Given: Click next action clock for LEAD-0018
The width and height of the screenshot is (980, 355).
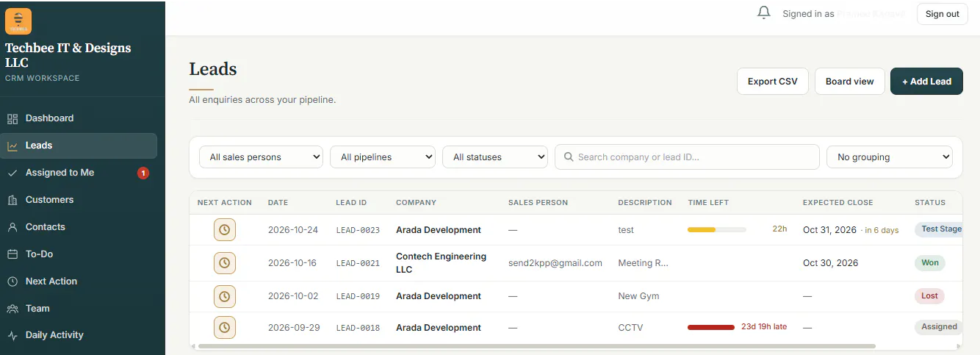Looking at the screenshot, I should tap(225, 328).
